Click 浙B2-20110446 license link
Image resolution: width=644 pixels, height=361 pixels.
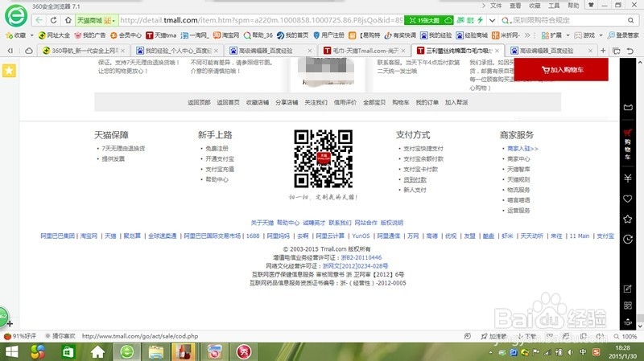pyautogui.click(x=361, y=257)
